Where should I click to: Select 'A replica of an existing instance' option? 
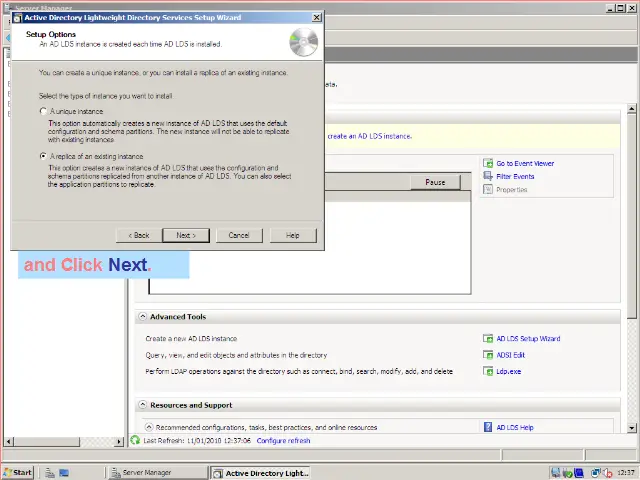(x=43, y=156)
